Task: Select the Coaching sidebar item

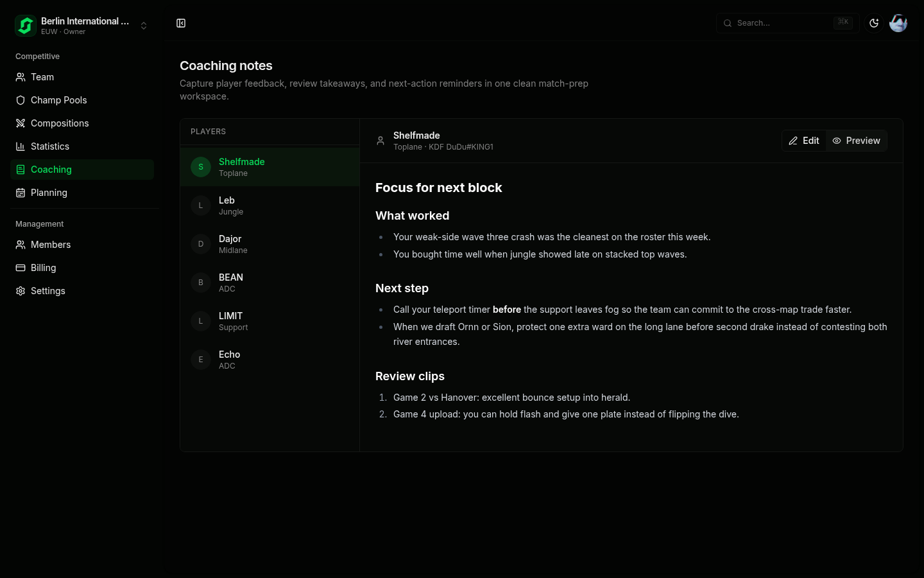Action: tap(82, 170)
